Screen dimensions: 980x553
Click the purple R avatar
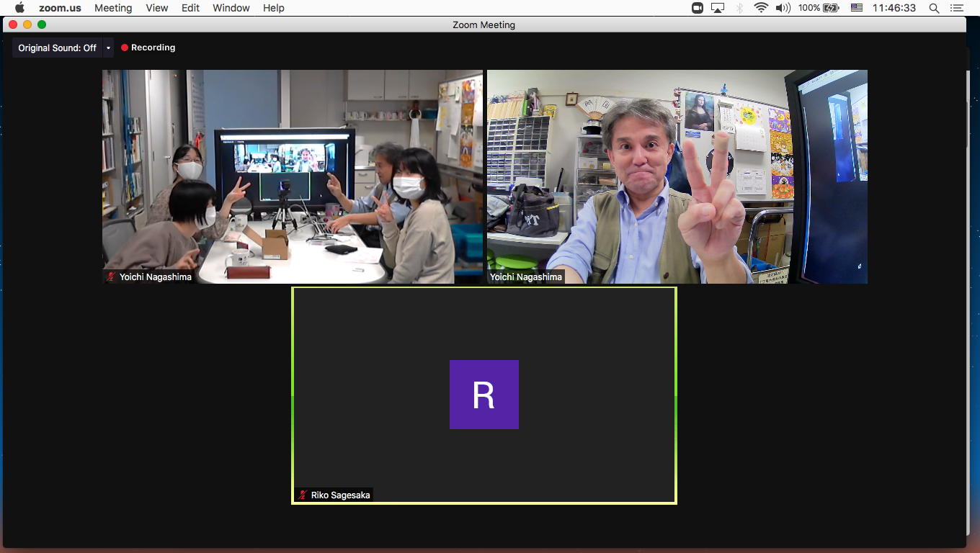pos(484,395)
